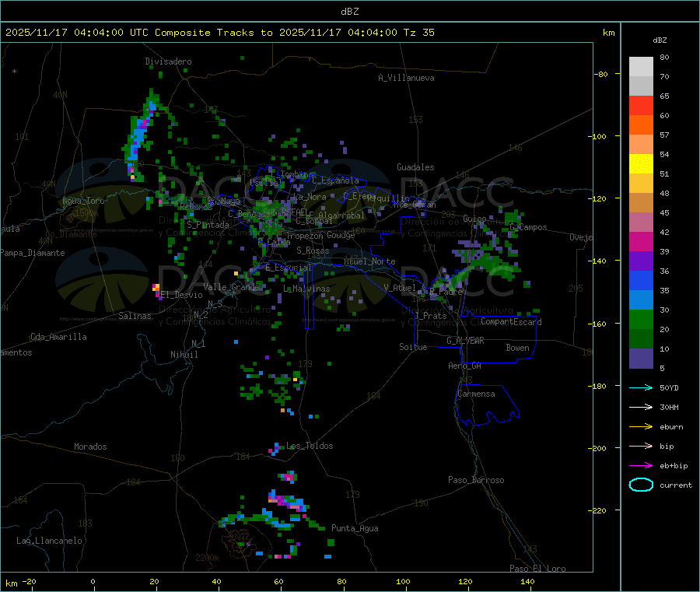Screen dimensions: 700x592
Task: Click the Guadales map label
Action: click(x=415, y=167)
